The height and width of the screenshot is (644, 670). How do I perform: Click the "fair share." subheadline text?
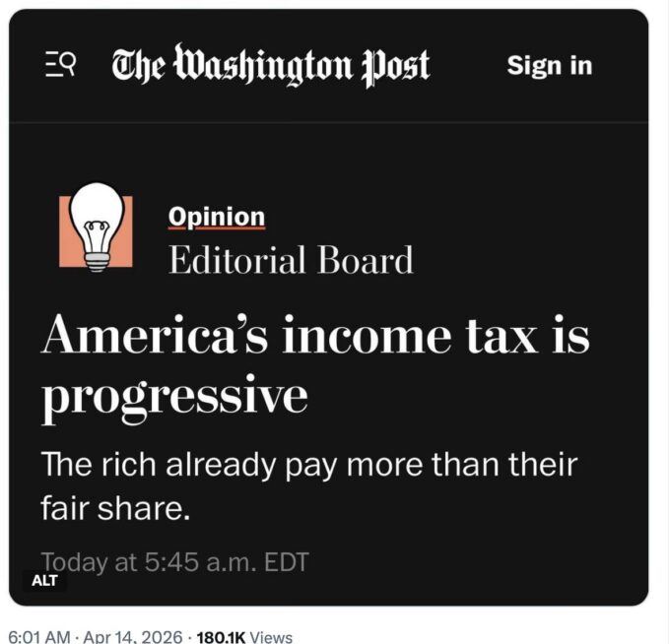click(x=112, y=510)
